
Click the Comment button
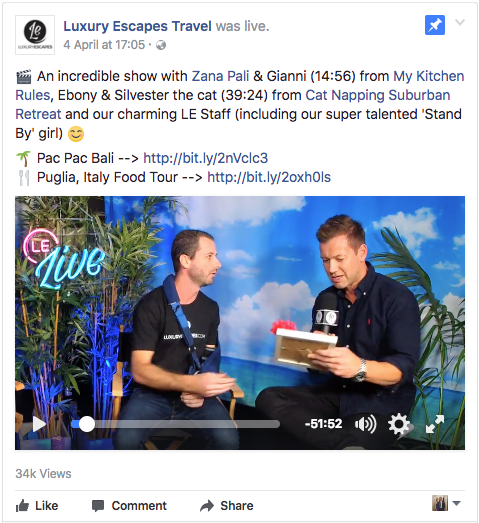click(x=129, y=506)
